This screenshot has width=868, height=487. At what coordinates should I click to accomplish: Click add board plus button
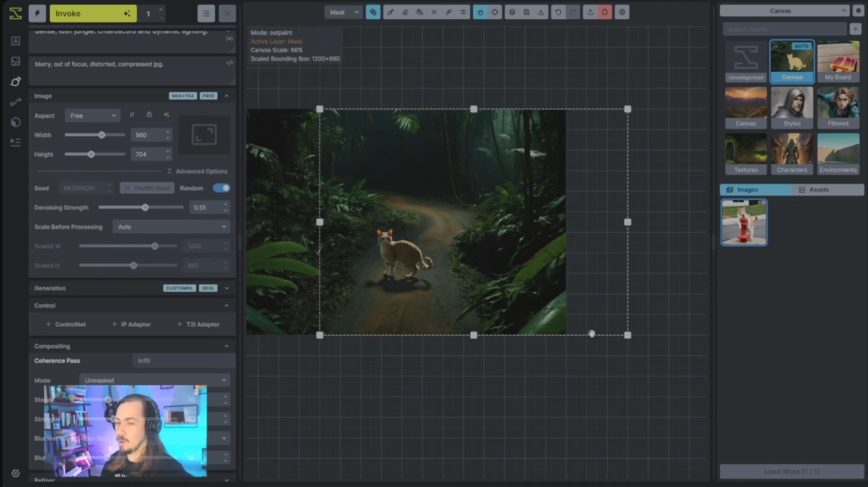tap(856, 29)
